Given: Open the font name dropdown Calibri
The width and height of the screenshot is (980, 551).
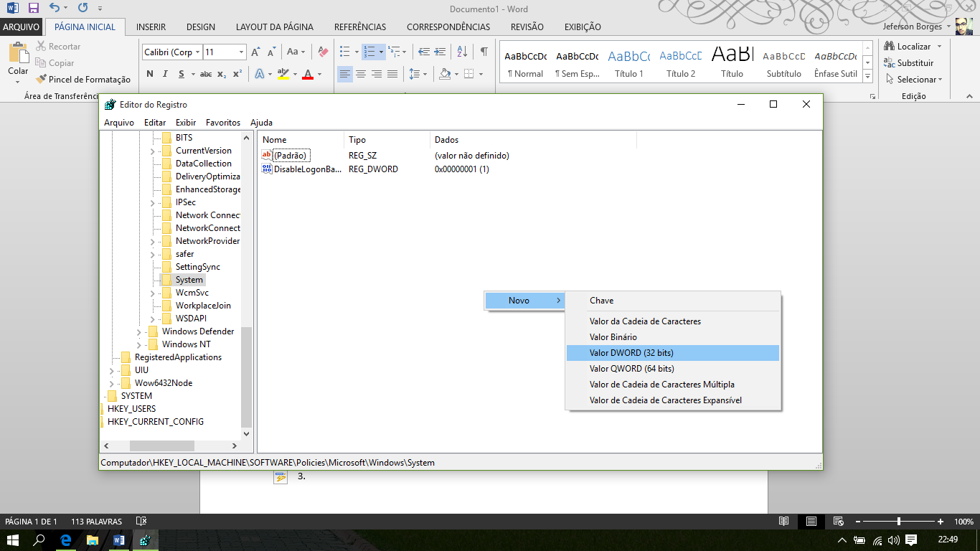Looking at the screenshot, I should (x=197, y=52).
